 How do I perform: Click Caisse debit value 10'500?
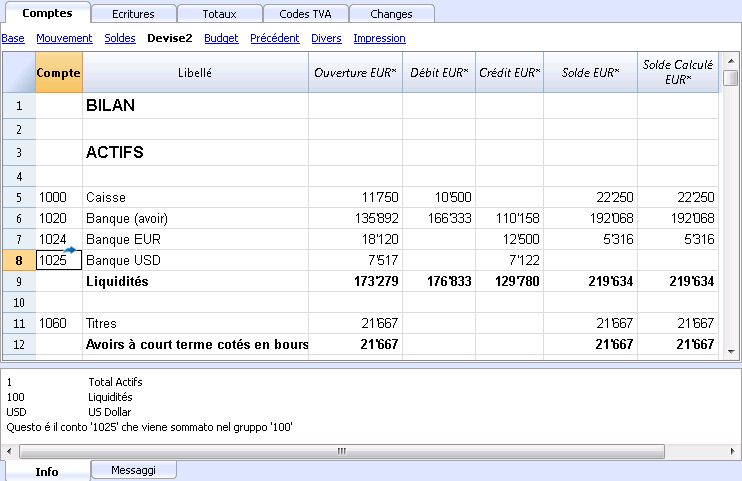coord(439,197)
